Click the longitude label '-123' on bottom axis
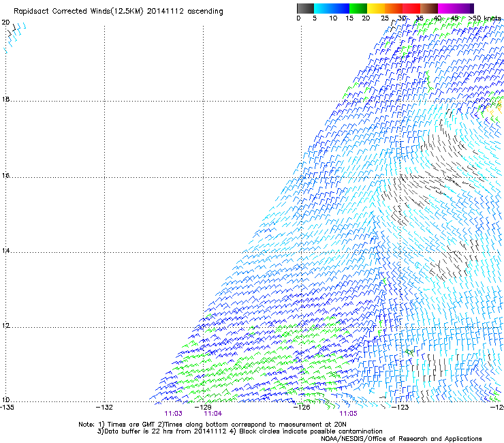Viewport: 504px width, 443px height. click(x=400, y=407)
